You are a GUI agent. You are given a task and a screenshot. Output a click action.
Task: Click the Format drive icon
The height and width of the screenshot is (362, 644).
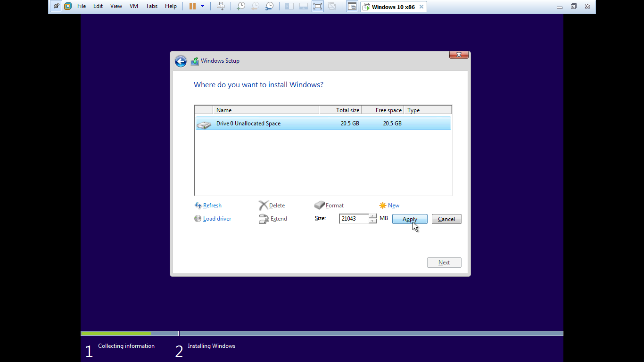[319, 206]
